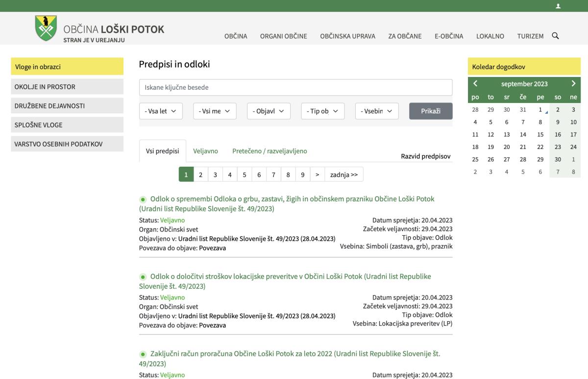Go to previous month in calendar
Viewport: 588px width, 379px height.
coord(475,83)
